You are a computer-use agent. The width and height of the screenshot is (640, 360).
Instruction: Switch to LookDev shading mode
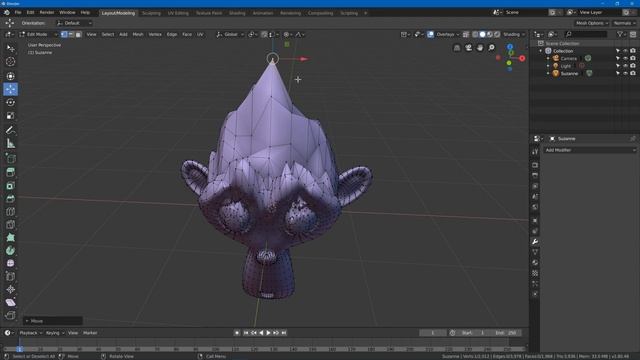[489, 34]
